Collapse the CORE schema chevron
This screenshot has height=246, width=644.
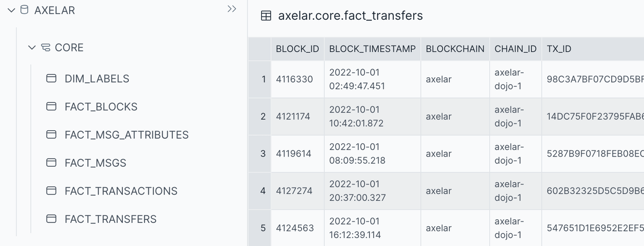click(x=32, y=48)
